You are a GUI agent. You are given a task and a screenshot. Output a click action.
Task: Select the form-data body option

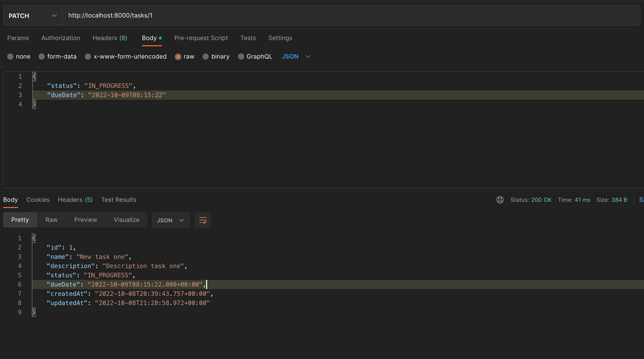point(57,57)
